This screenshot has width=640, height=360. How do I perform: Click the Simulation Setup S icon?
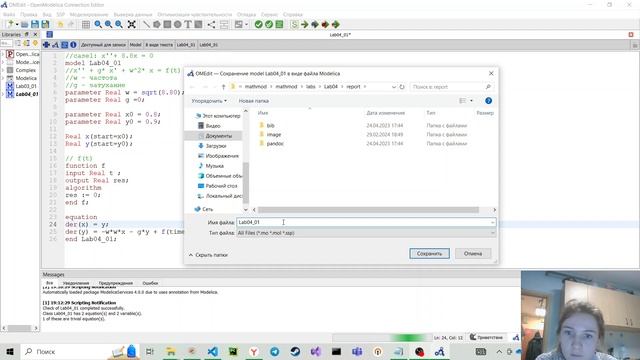click(294, 24)
